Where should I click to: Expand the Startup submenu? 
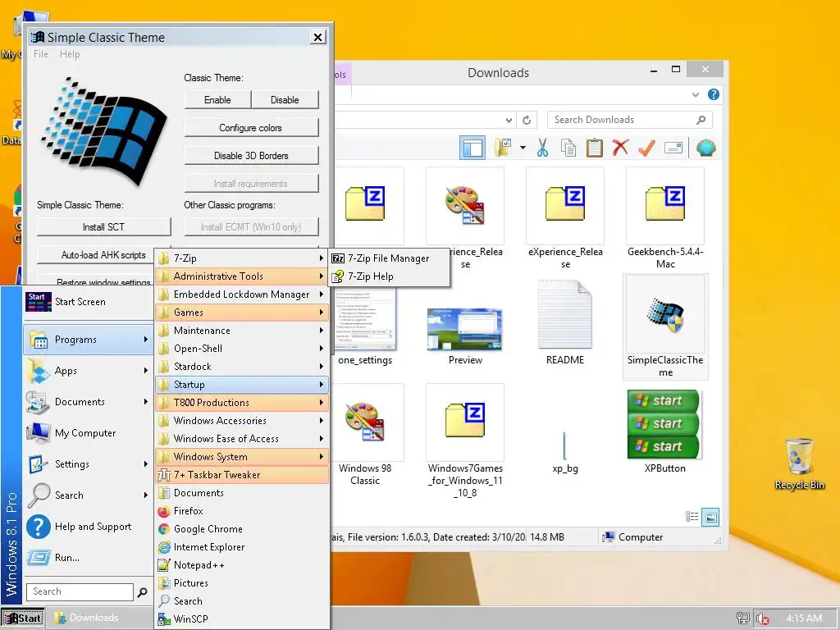click(x=242, y=385)
